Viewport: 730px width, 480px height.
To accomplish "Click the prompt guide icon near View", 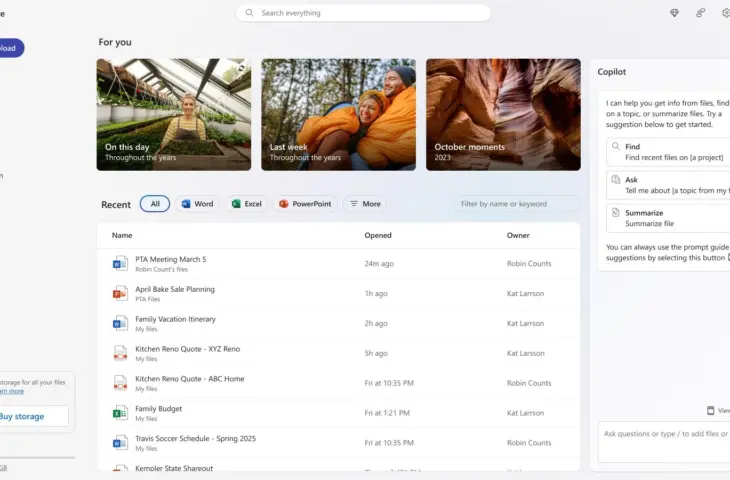I will tap(710, 410).
